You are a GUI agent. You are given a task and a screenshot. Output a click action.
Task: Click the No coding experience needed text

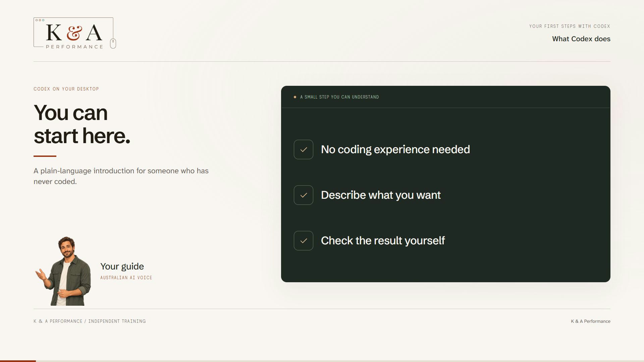(x=395, y=149)
